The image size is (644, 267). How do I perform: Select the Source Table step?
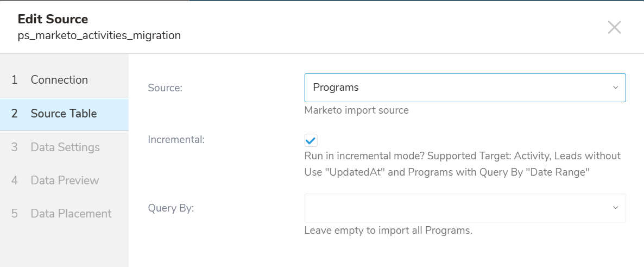(x=64, y=114)
